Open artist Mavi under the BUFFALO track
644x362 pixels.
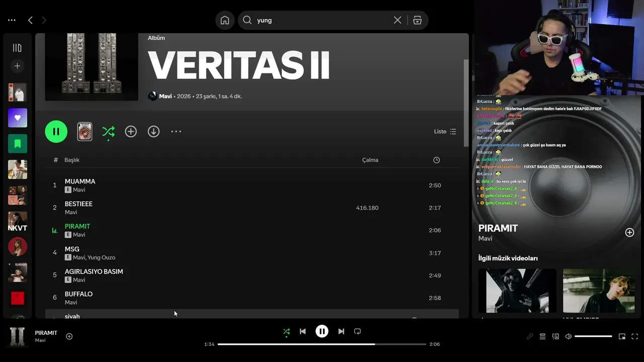coord(71,303)
